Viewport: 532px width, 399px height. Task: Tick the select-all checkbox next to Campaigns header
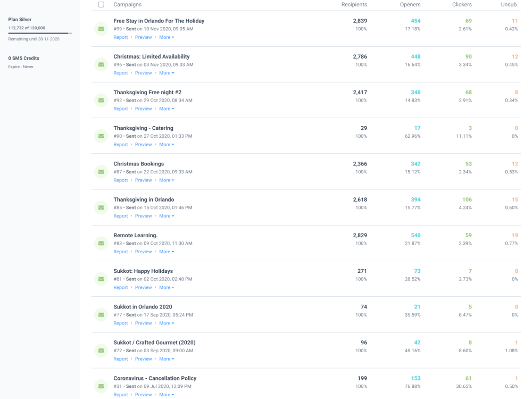[102, 4]
